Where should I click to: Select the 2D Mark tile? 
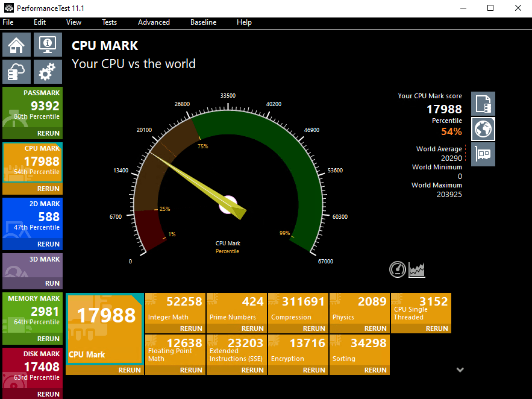tap(33, 217)
